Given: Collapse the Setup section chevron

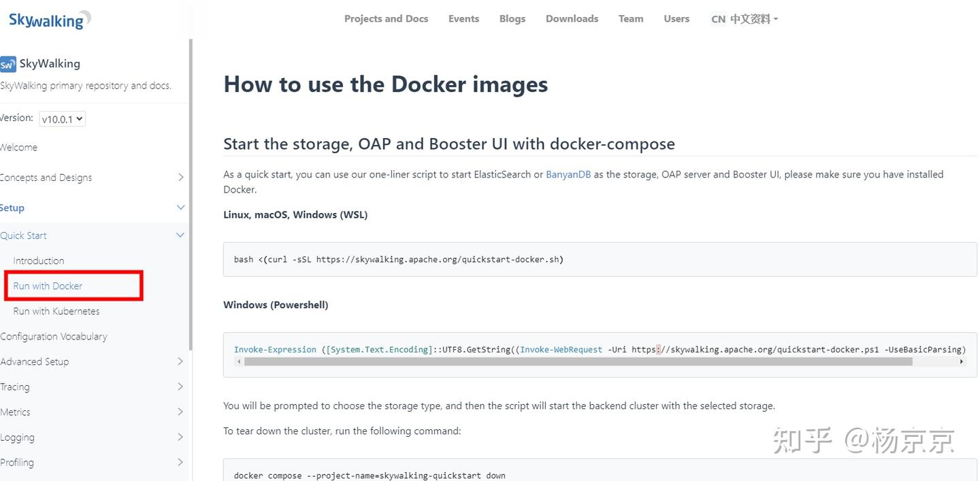Looking at the screenshot, I should point(180,208).
